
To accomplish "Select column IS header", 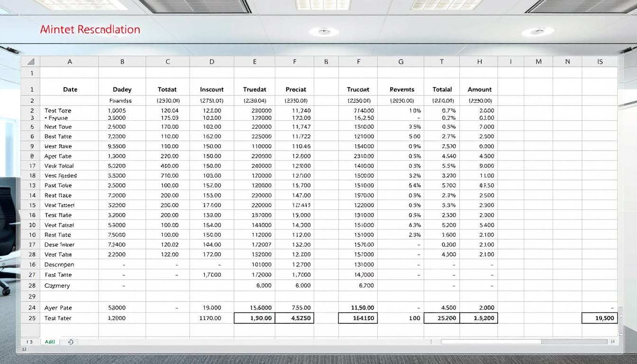I will (x=600, y=62).
